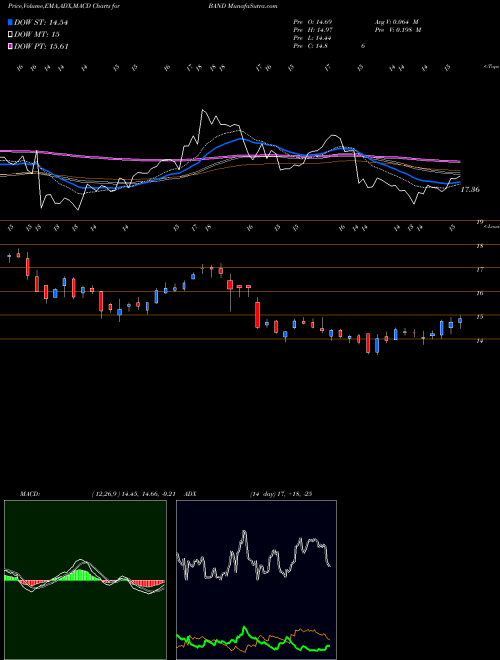Image resolution: width=500 pixels, height=660 pixels.
Task: Click the 14 price axis label
Action: [479, 341]
